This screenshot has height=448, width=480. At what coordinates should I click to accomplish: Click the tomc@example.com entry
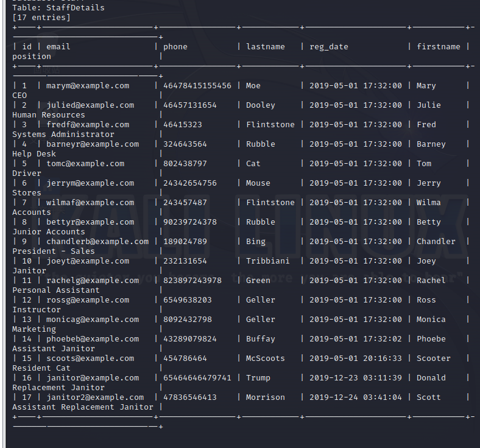85,164
